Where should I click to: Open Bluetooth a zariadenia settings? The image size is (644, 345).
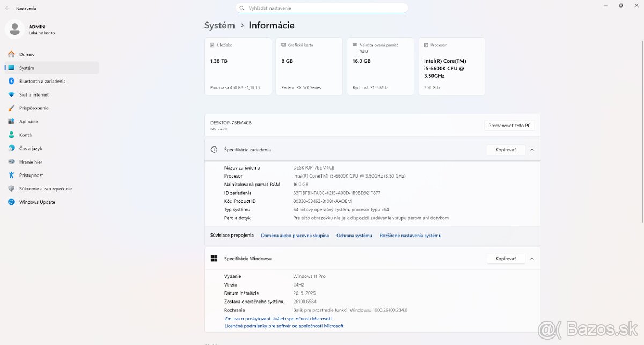(x=42, y=81)
